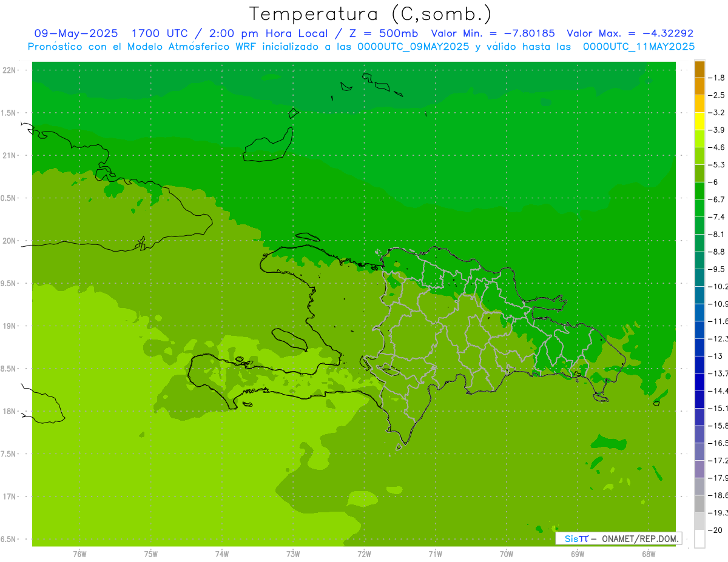Click the 72W longitude axis label

(364, 554)
